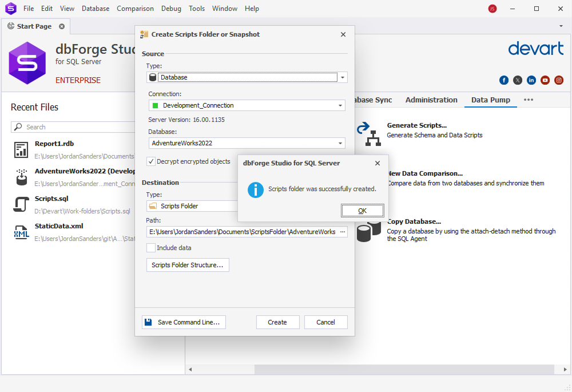Open Devart's YouTube channel icon
This screenshot has height=392, width=572.
(545, 80)
